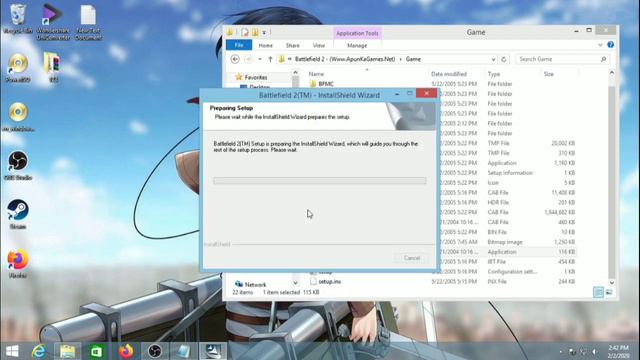Sort files by the Size column
Viewport: 640px width, 360px height.
click(549, 74)
